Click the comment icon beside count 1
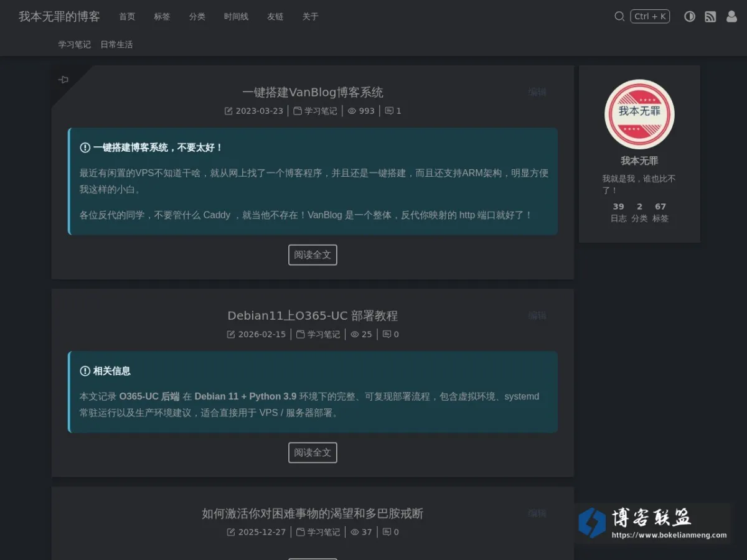This screenshot has height=560, width=747. (389, 111)
